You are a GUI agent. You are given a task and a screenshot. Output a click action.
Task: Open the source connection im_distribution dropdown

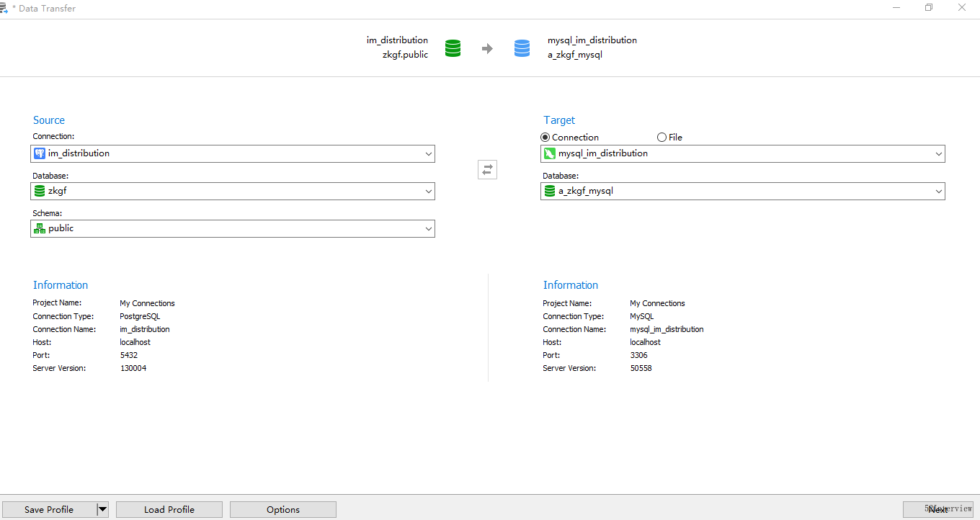[233, 153]
